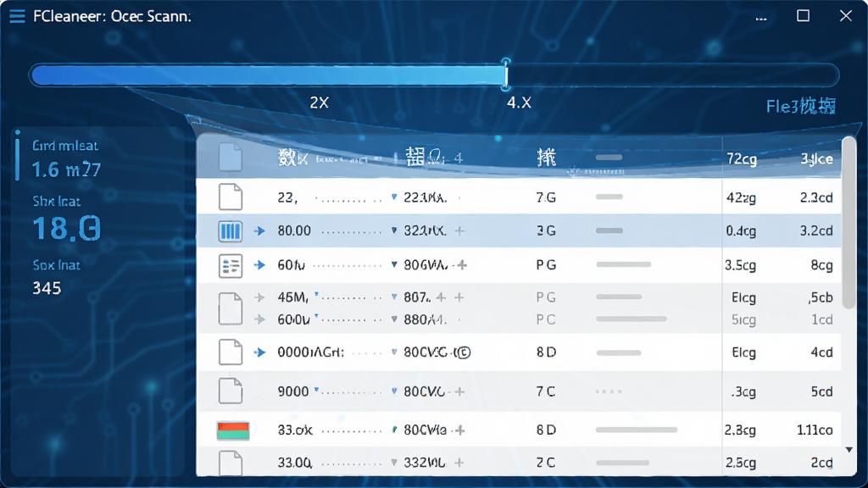Expand the 332ML dropdown triangle
The image size is (868, 488).
(394, 463)
